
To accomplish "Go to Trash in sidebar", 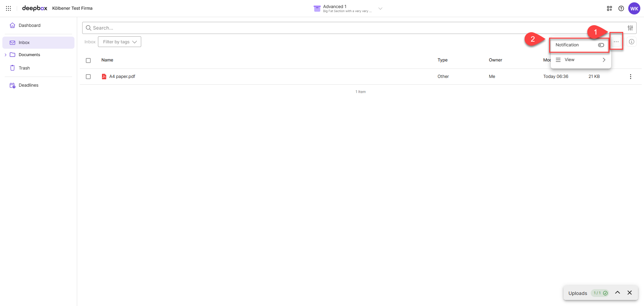I will 24,68.
